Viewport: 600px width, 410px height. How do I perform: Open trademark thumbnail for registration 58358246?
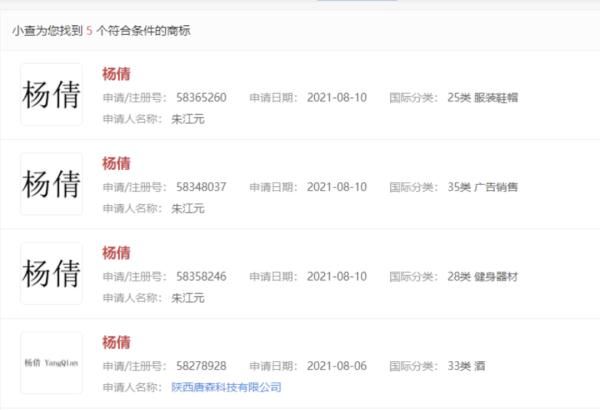51,273
